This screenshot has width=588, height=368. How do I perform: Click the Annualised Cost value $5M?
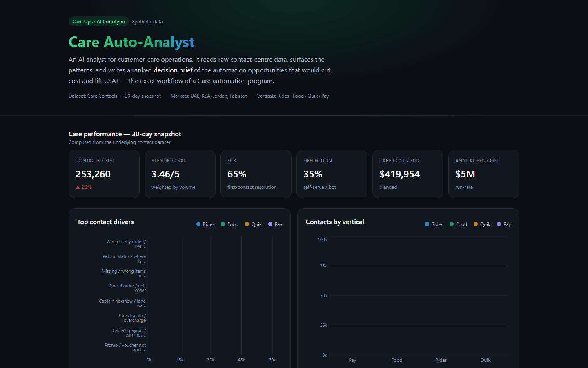(465, 174)
